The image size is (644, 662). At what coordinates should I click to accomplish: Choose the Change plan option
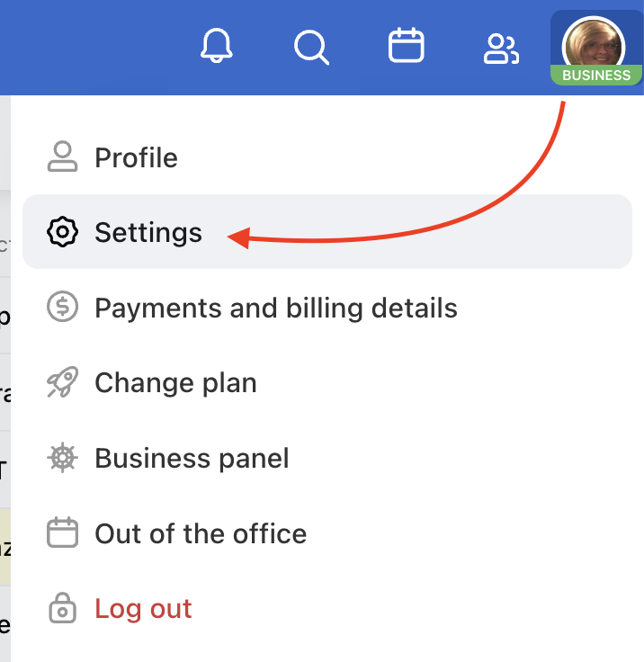(175, 383)
